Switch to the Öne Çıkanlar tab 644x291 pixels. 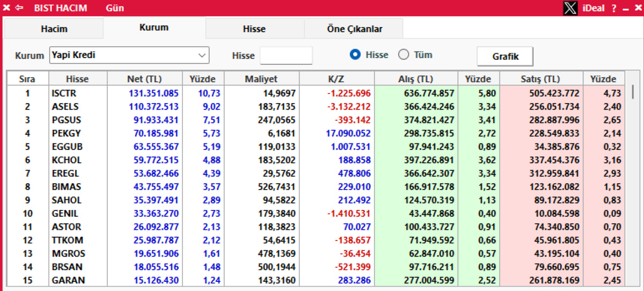point(354,29)
